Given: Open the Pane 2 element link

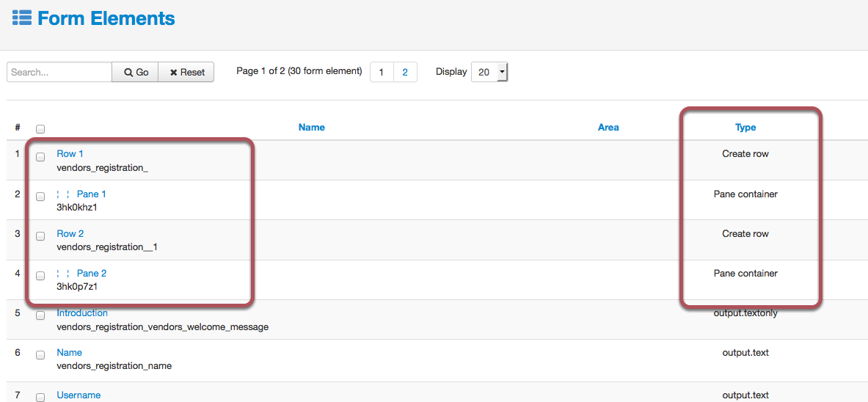Looking at the screenshot, I should pyautogui.click(x=92, y=274).
